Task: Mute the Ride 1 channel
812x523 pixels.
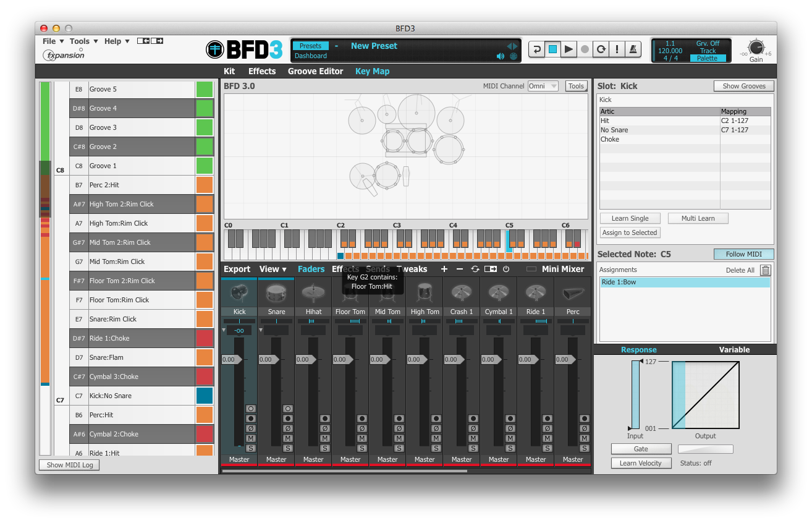Action: pos(548,438)
